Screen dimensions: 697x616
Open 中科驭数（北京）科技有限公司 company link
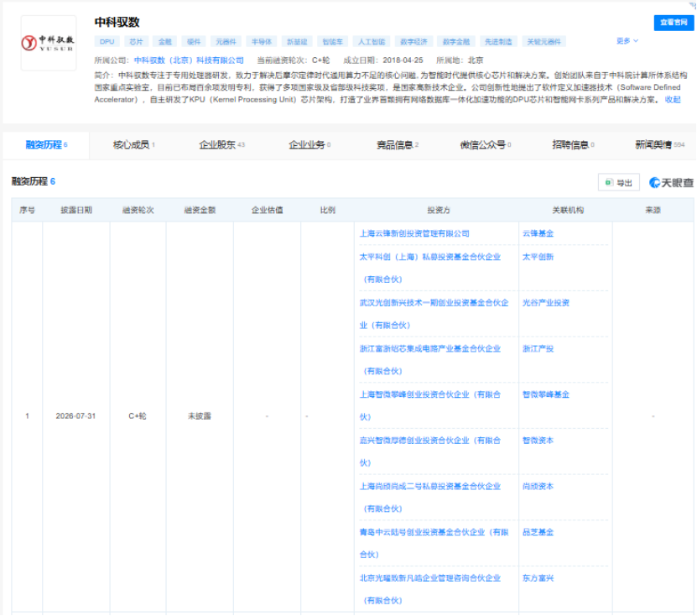coord(189,60)
